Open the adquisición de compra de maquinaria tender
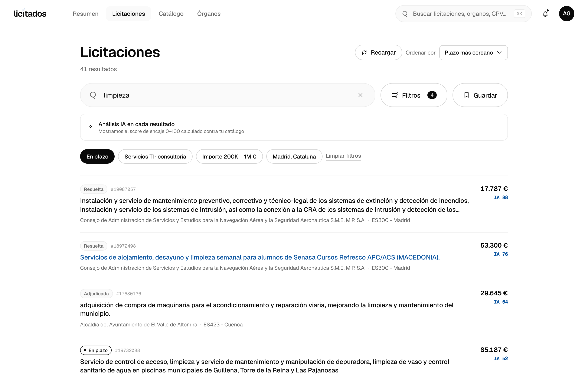588x375 pixels. pyautogui.click(x=267, y=309)
